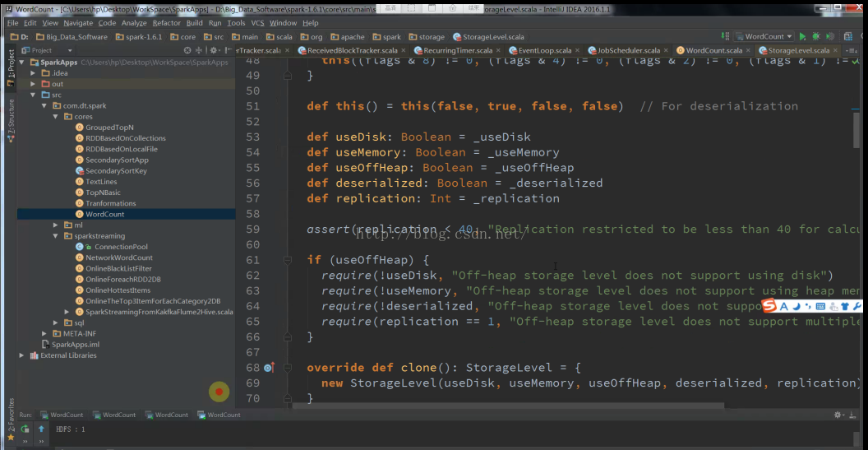Toggle fold marker at line 66
This screenshot has height=450, width=868.
(x=288, y=336)
